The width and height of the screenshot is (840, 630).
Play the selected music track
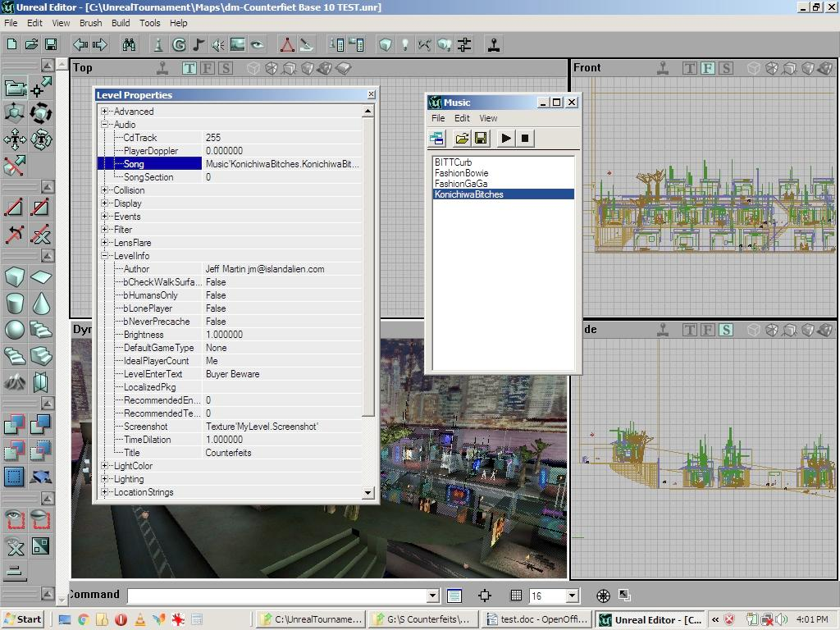click(x=505, y=138)
